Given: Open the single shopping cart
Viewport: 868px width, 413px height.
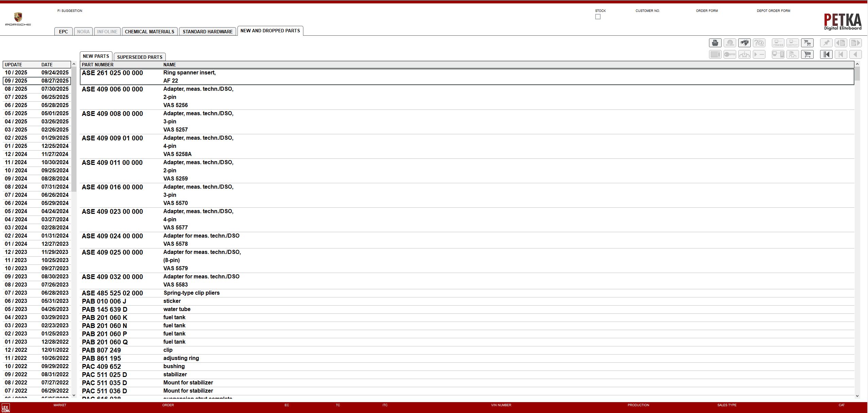Looking at the screenshot, I should tap(807, 54).
